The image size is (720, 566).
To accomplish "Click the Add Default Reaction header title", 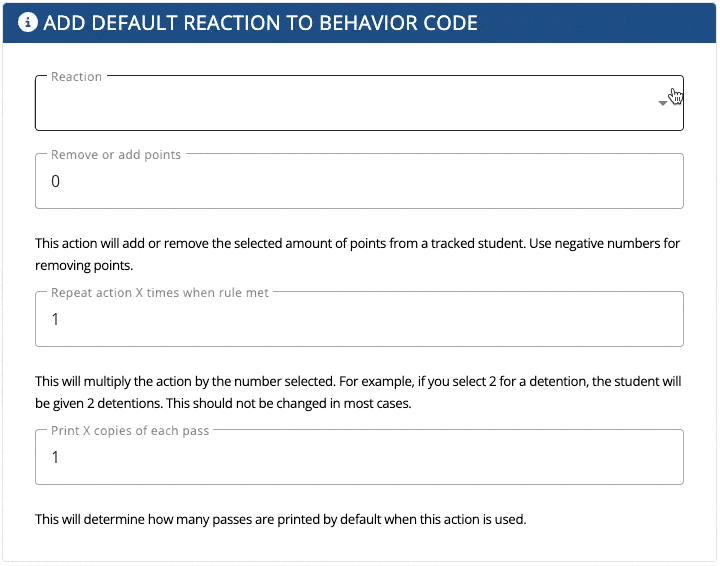I will [260, 23].
